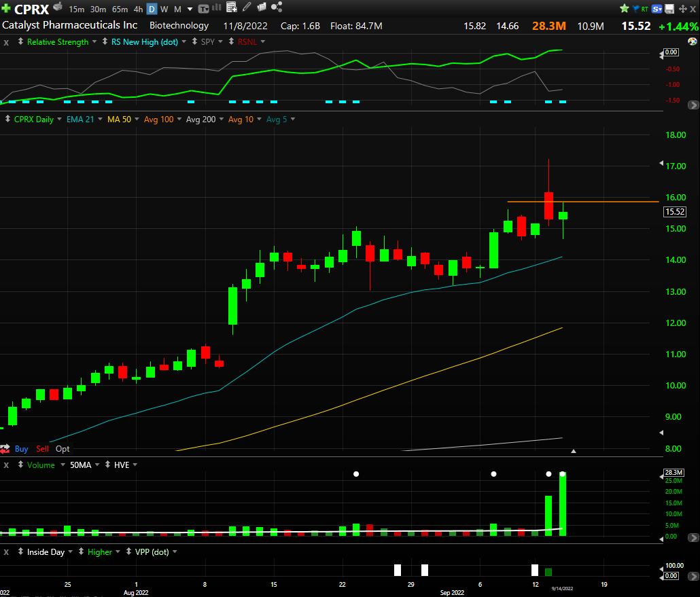Click the color palette icon in Relative Strength pane
The width and height of the screenshot is (700, 597).
[692, 41]
